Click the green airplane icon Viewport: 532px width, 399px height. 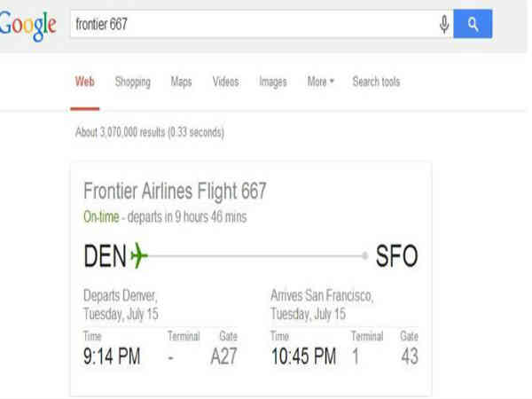point(139,257)
